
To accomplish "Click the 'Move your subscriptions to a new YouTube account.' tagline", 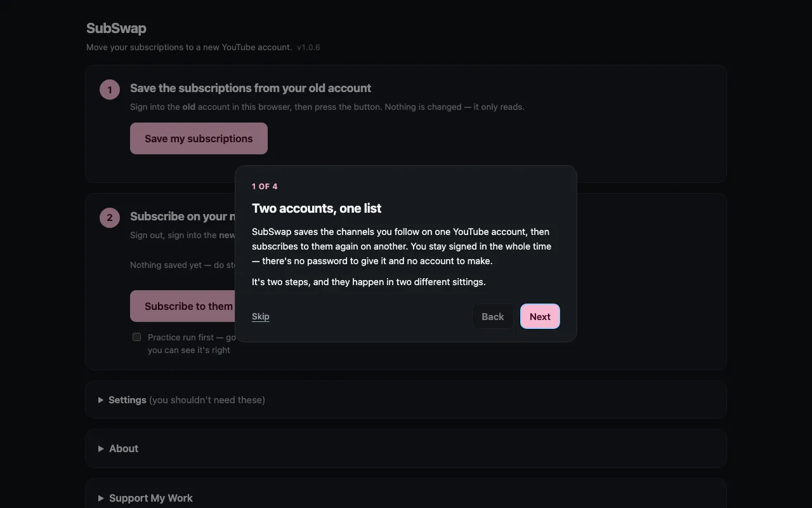I will point(189,47).
